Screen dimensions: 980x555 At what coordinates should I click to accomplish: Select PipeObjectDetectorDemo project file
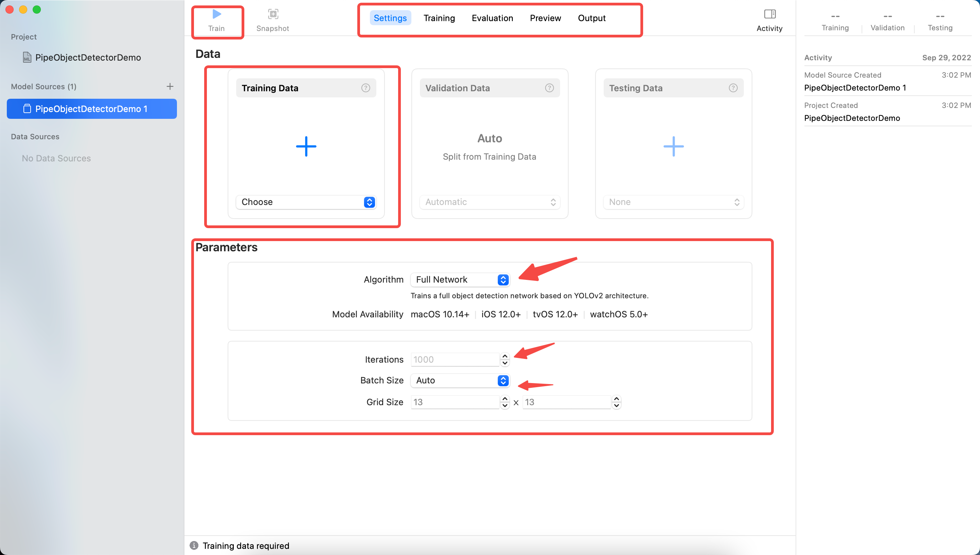(87, 58)
